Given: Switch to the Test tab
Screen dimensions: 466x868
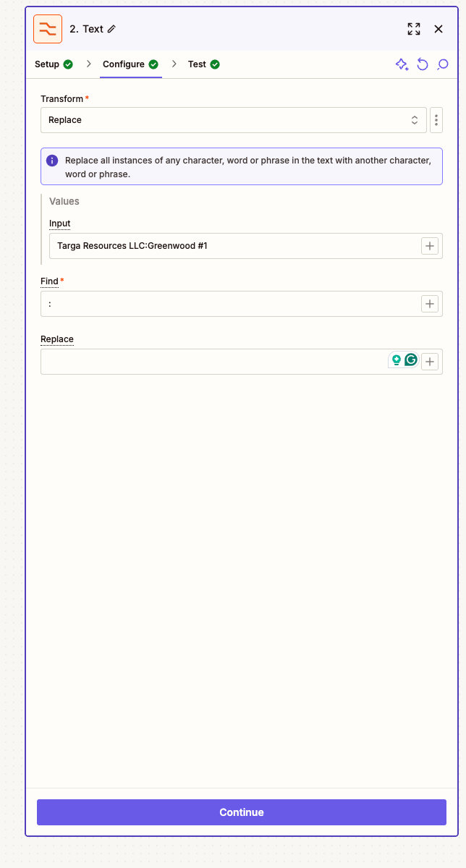Looking at the screenshot, I should pos(203,64).
